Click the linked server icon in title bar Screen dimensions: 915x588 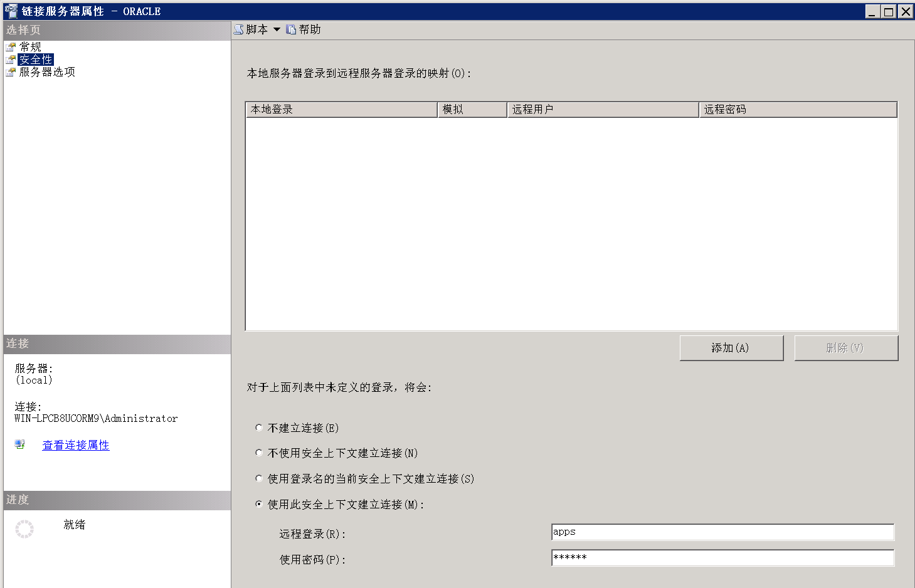[x=11, y=11]
